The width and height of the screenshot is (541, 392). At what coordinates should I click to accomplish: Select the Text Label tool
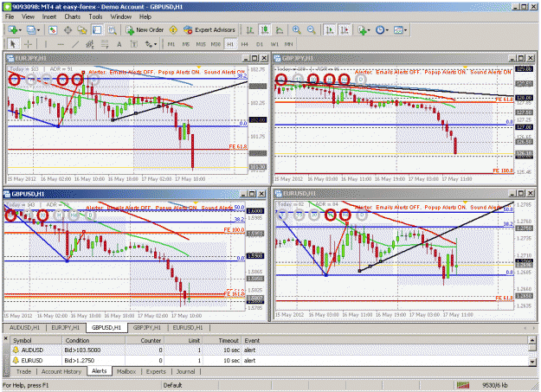134,44
